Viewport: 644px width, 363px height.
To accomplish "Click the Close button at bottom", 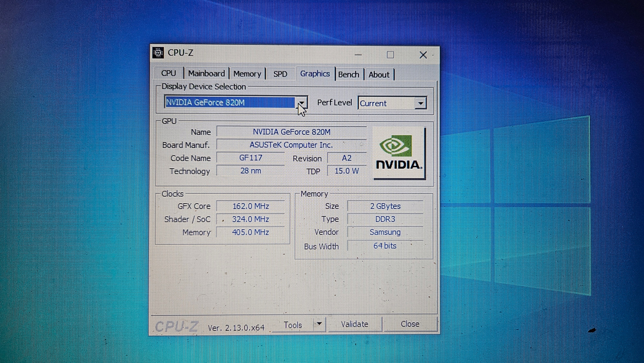I will [x=410, y=324].
